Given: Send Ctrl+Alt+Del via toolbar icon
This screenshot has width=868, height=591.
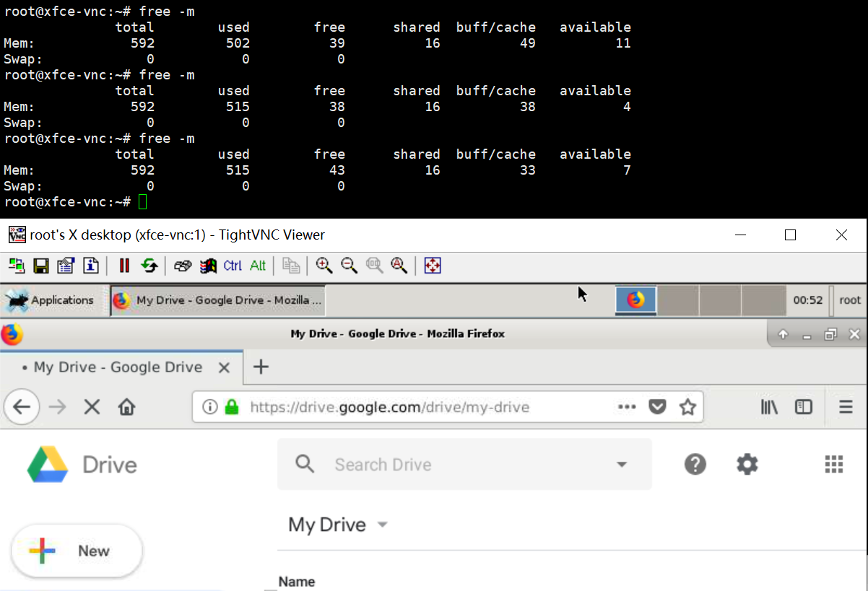Looking at the screenshot, I should coord(183,266).
